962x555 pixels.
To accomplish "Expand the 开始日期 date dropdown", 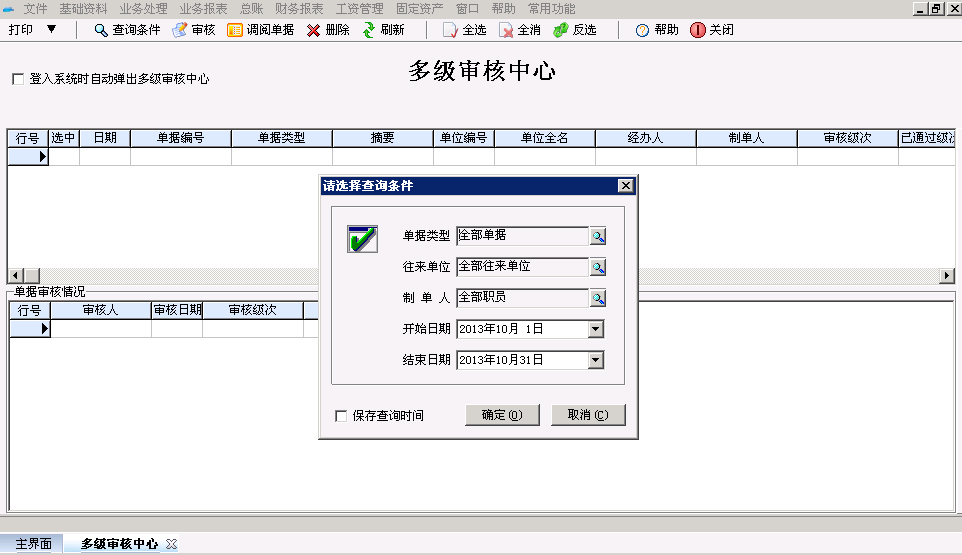I will pos(596,329).
